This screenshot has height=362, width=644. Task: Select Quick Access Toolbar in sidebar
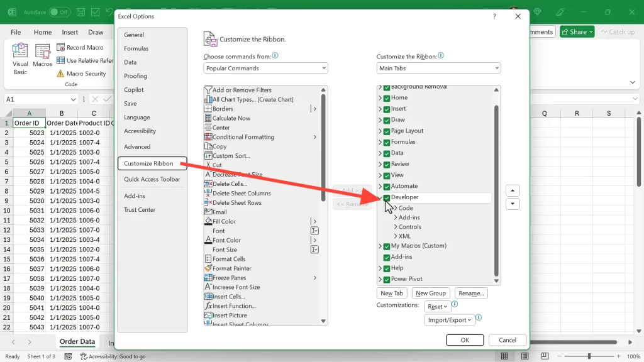152,179
